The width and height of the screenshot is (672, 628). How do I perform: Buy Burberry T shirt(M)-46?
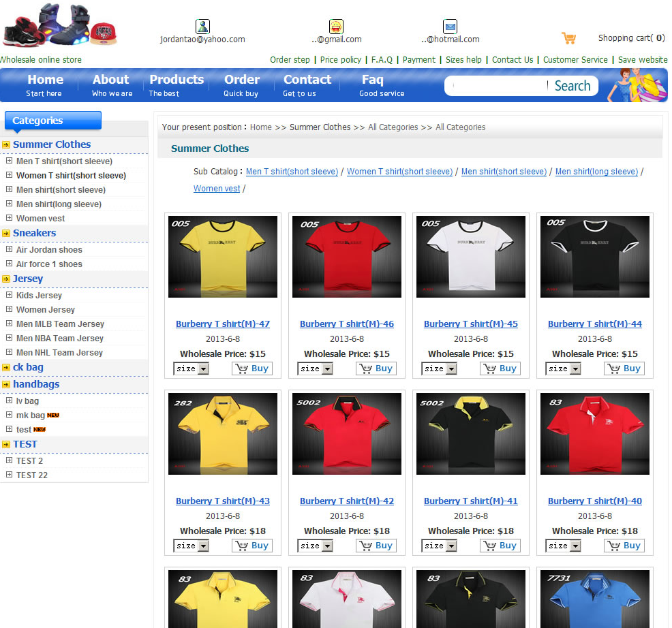(376, 368)
